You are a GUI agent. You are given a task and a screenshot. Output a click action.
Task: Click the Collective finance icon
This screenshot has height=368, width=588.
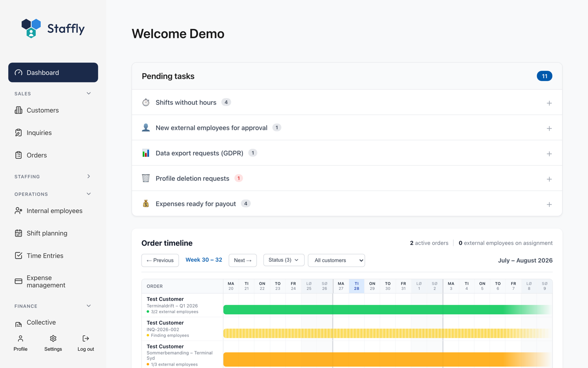18,324
